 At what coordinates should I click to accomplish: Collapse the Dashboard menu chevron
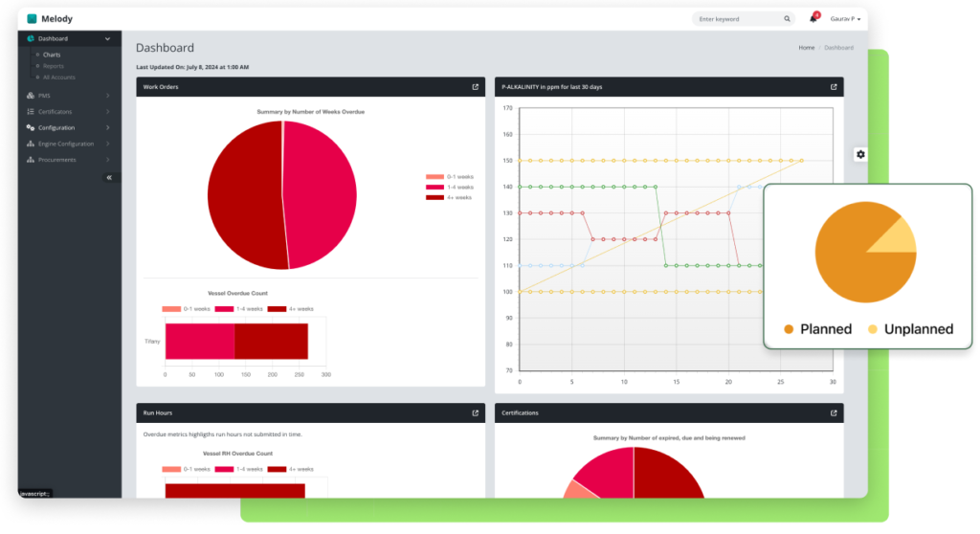click(107, 39)
